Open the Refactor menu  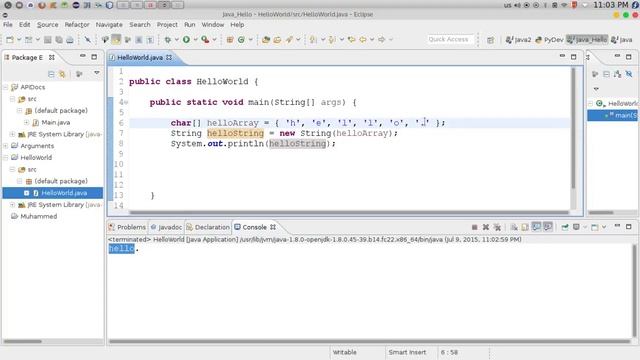click(x=77, y=24)
